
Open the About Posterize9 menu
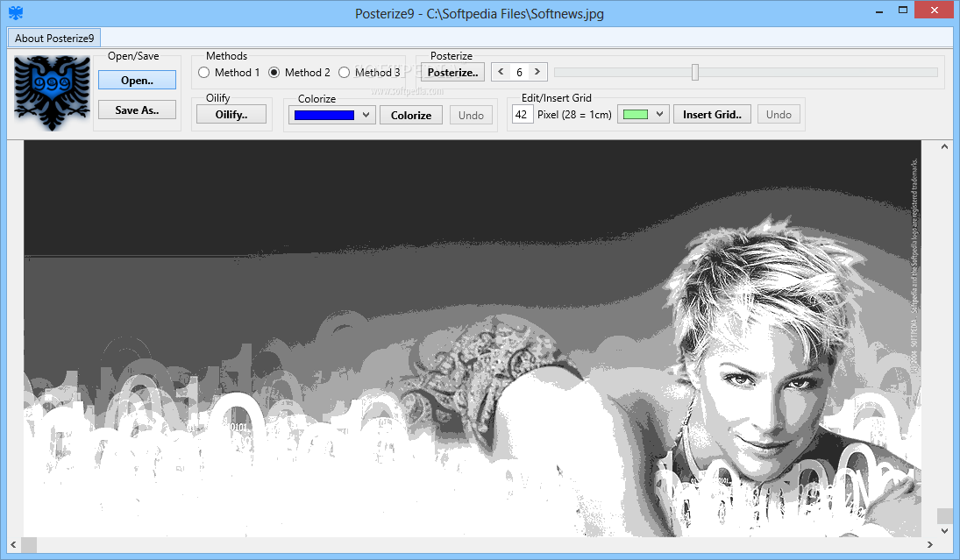point(53,38)
